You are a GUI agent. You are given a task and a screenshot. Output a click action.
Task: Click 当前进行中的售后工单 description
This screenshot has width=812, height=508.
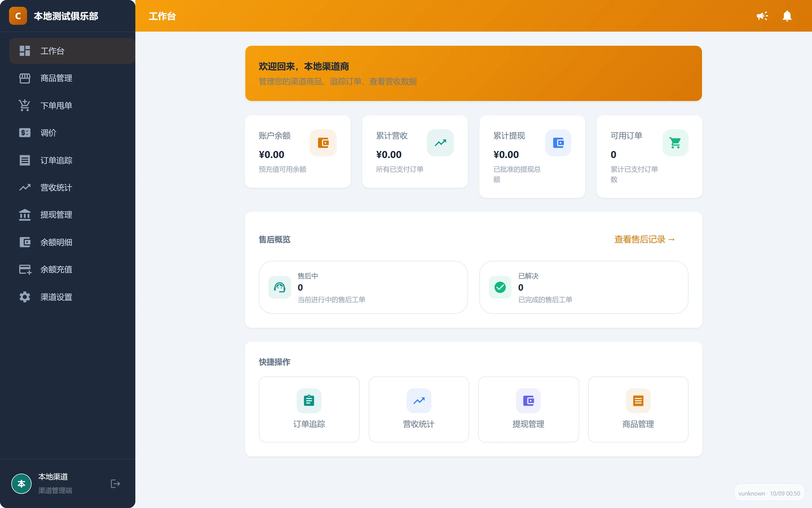(x=332, y=300)
